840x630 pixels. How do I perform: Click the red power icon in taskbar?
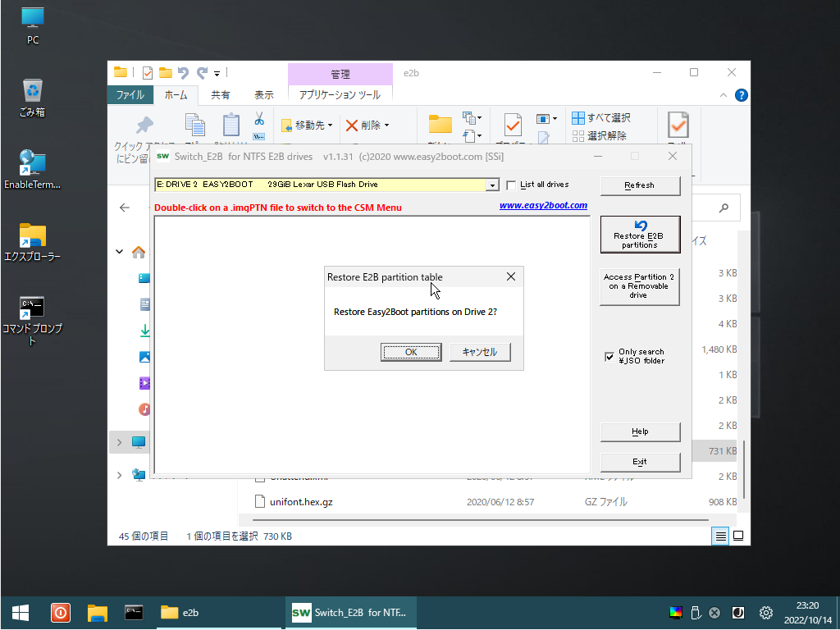[61, 612]
